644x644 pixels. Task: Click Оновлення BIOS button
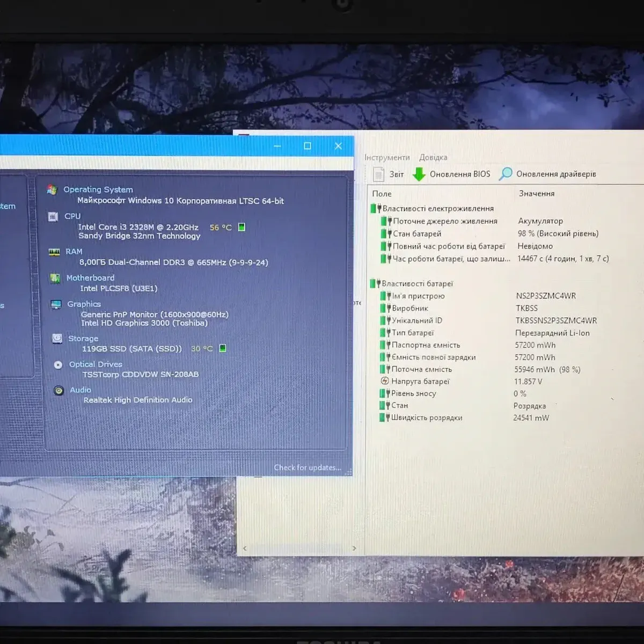pos(452,174)
